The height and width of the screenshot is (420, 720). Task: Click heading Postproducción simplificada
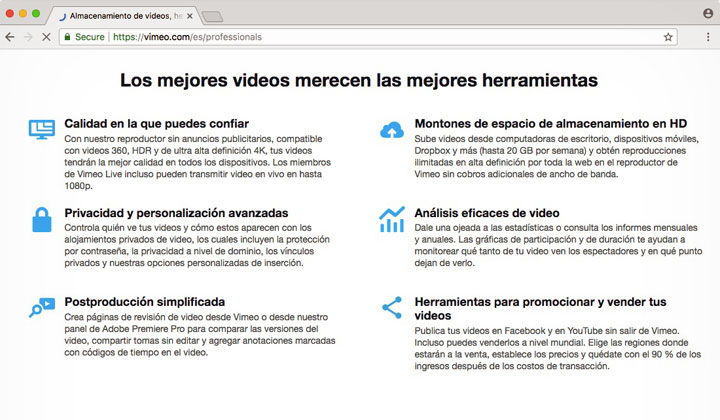coord(145,302)
